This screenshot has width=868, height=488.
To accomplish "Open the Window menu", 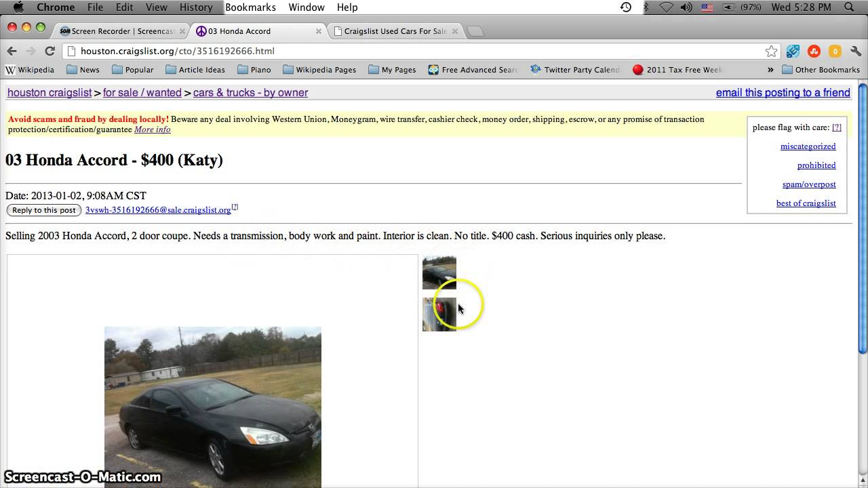I will pyautogui.click(x=307, y=7).
